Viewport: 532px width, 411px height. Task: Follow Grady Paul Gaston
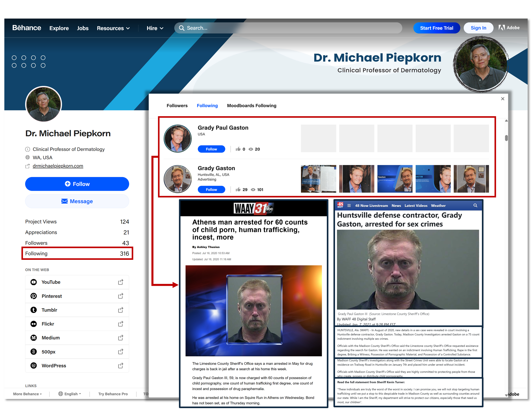[211, 149]
